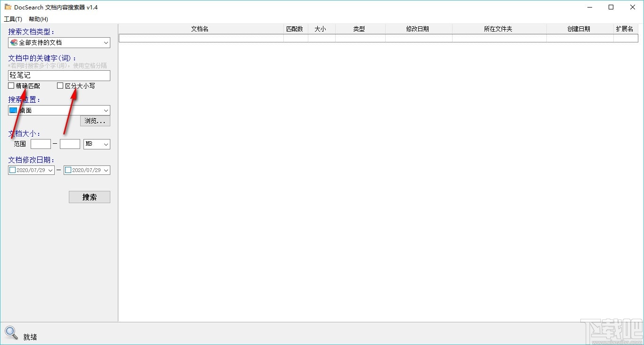Screen dimensions: 644x345
Task: Click the document type icon inside the search type box
Action: tap(13, 42)
